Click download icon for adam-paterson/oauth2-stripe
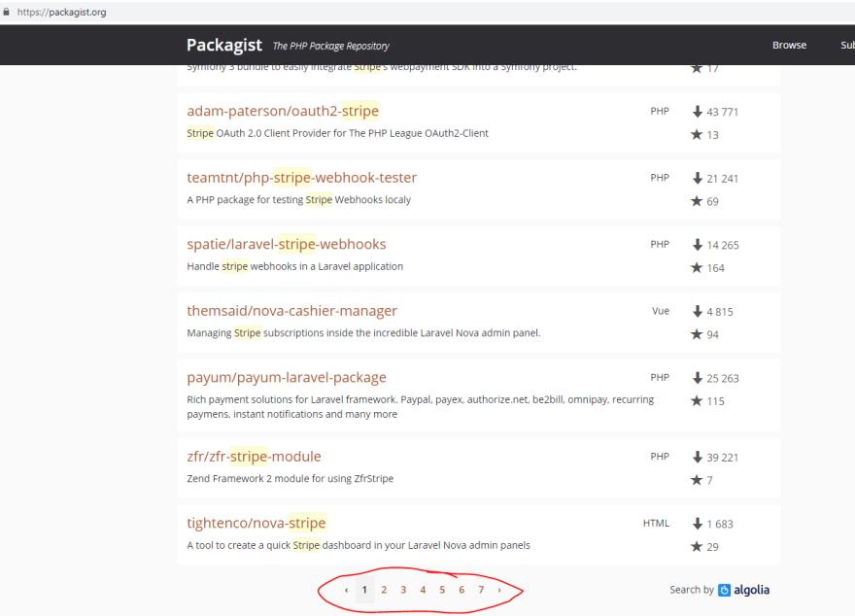Image resolution: width=855 pixels, height=616 pixels. (x=697, y=112)
